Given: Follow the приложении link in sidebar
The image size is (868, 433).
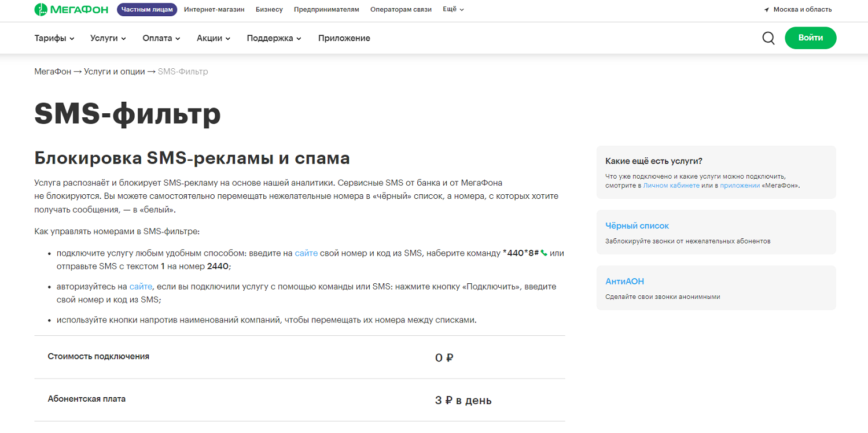Looking at the screenshot, I should point(740,186).
